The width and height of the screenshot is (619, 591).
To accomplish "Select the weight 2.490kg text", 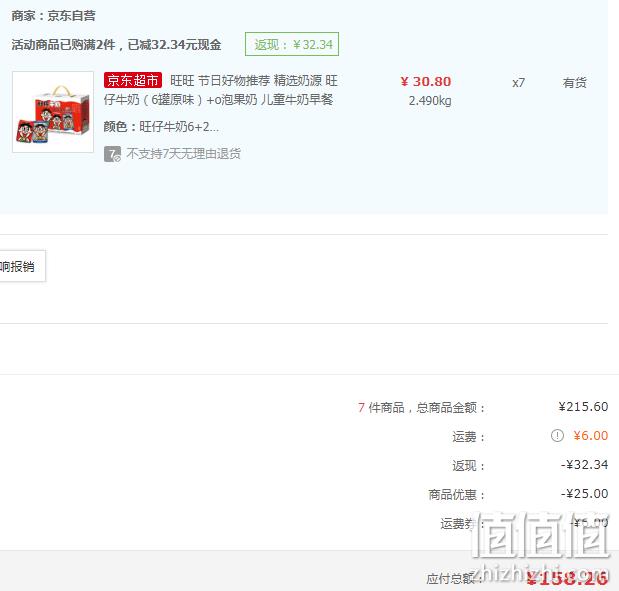I will pyautogui.click(x=430, y=101).
